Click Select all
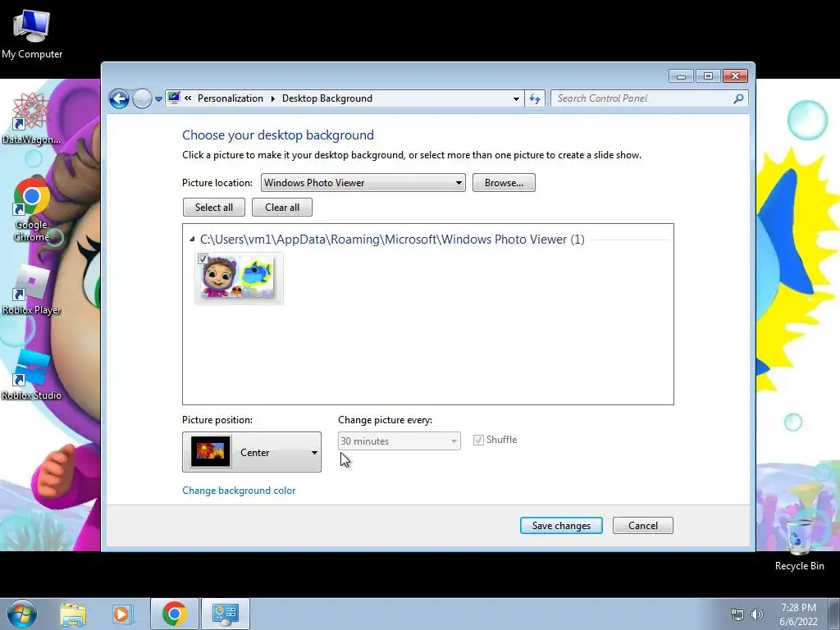This screenshot has height=630, width=840. [x=214, y=208]
